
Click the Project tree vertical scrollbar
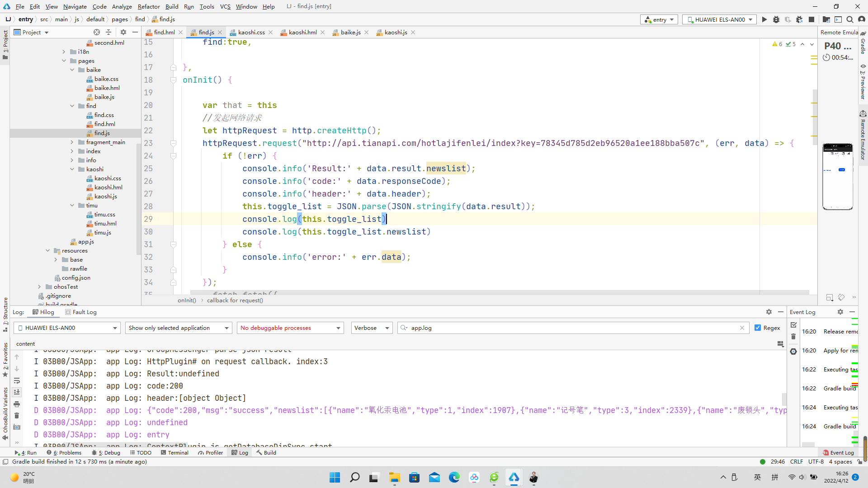point(138,199)
